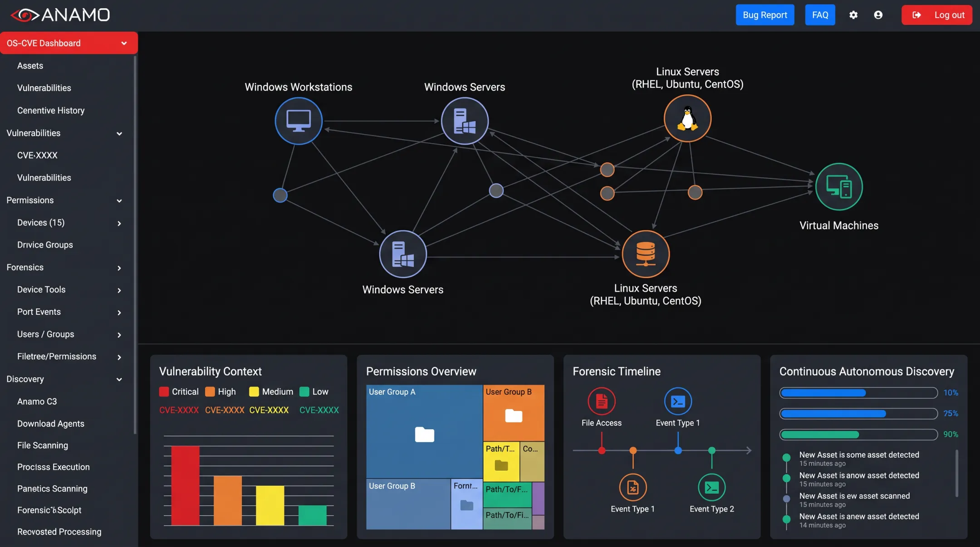Image resolution: width=980 pixels, height=547 pixels.
Task: Click the Log out button
Action: pyautogui.click(x=936, y=15)
